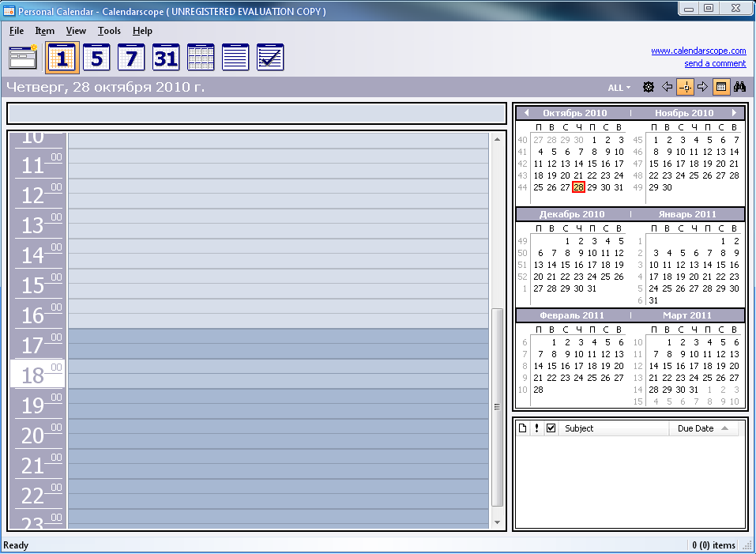Select week number 52 in December
This screenshot has height=554, width=756.
(523, 277)
